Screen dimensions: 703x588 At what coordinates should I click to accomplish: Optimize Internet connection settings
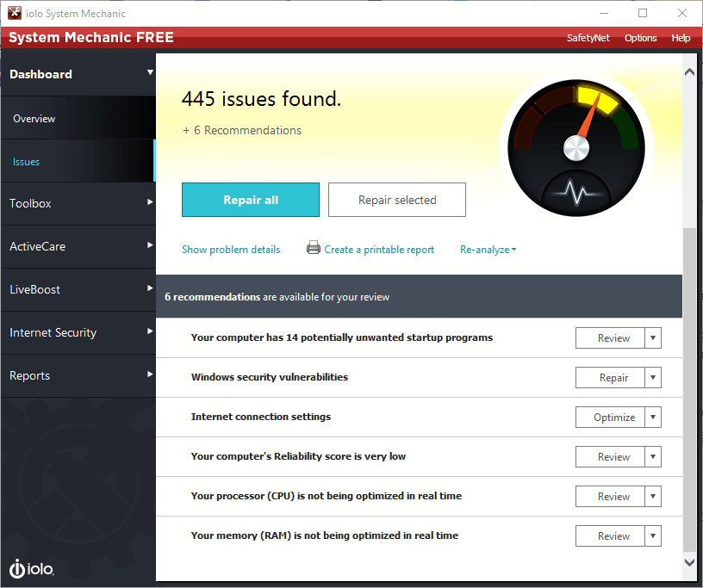tap(610, 417)
